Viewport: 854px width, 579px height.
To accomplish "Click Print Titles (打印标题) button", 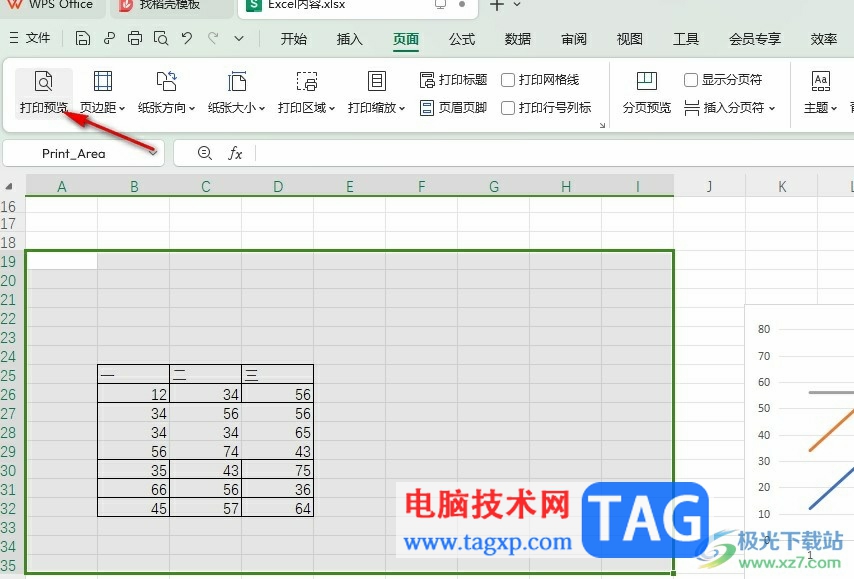I will click(x=453, y=80).
